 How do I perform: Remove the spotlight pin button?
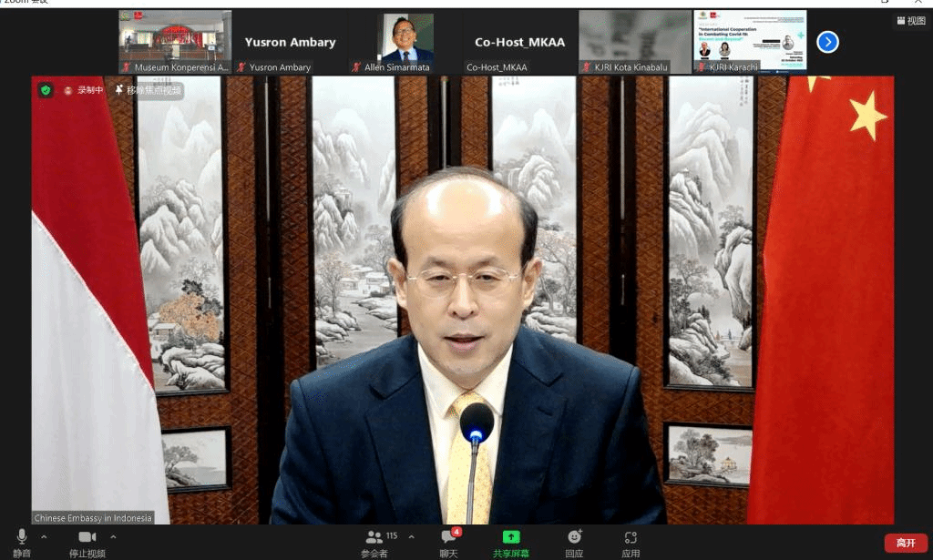pyautogui.click(x=149, y=90)
